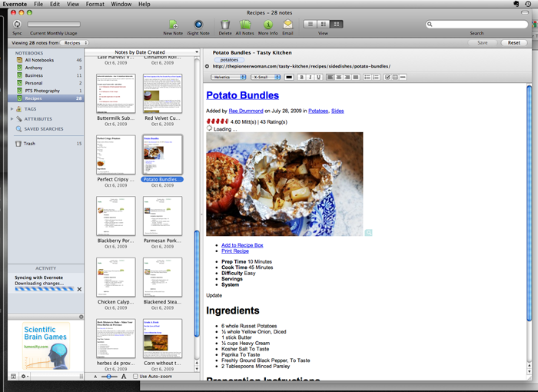
Task: Insert a checkbox to-do item
Action: 387,77
